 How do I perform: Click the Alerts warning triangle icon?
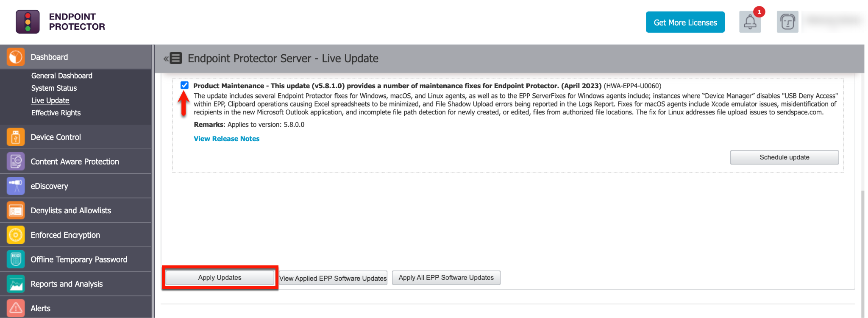point(16,308)
